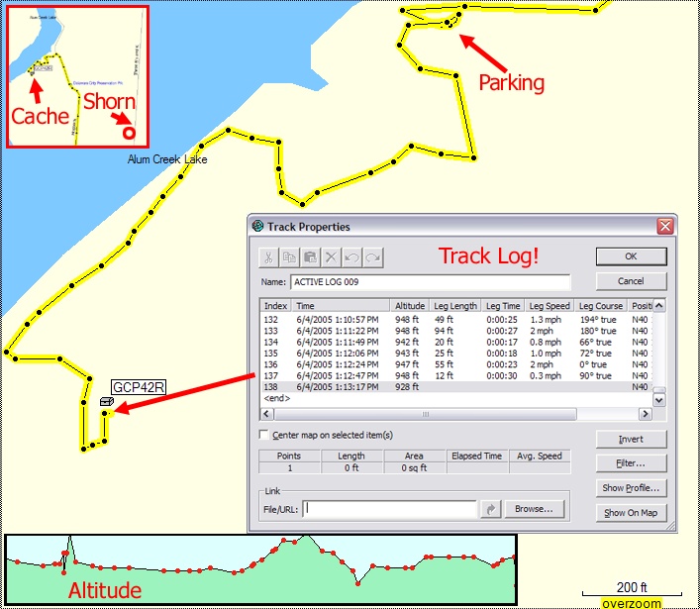Sort by the Altitude column header
This screenshot has width=700, height=609.
tap(410, 306)
